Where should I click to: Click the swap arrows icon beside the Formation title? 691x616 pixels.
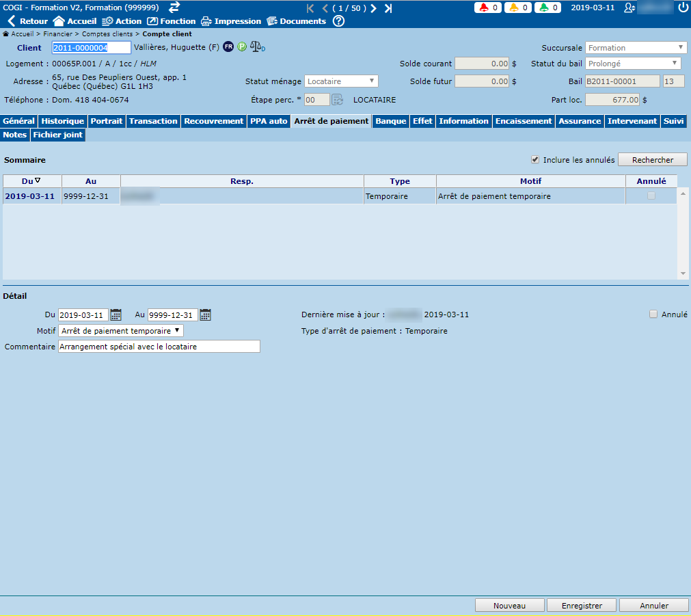click(174, 8)
